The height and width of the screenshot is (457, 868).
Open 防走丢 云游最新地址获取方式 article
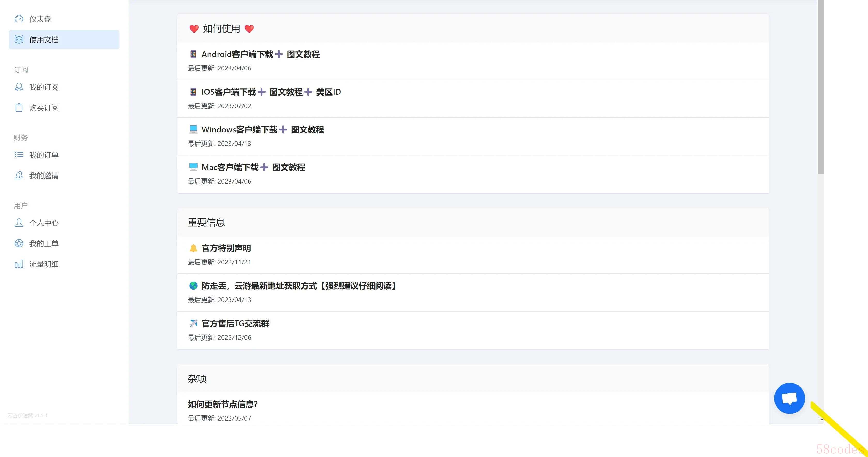(299, 286)
